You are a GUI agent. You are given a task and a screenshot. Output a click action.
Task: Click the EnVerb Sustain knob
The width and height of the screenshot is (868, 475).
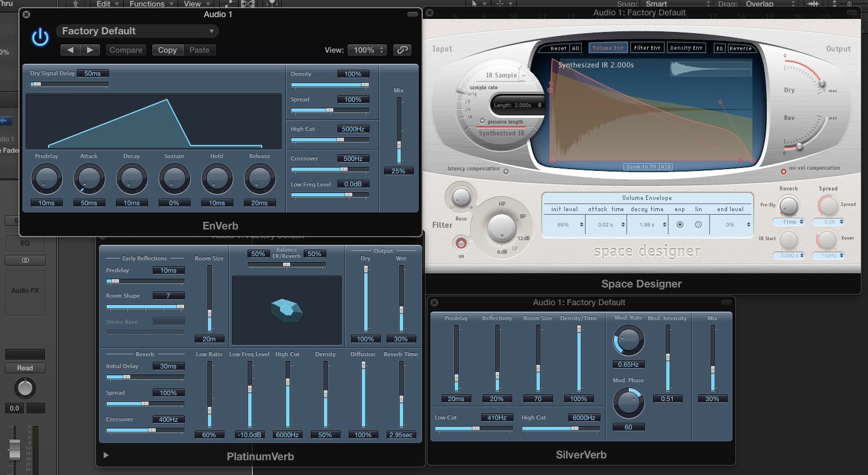(x=175, y=178)
